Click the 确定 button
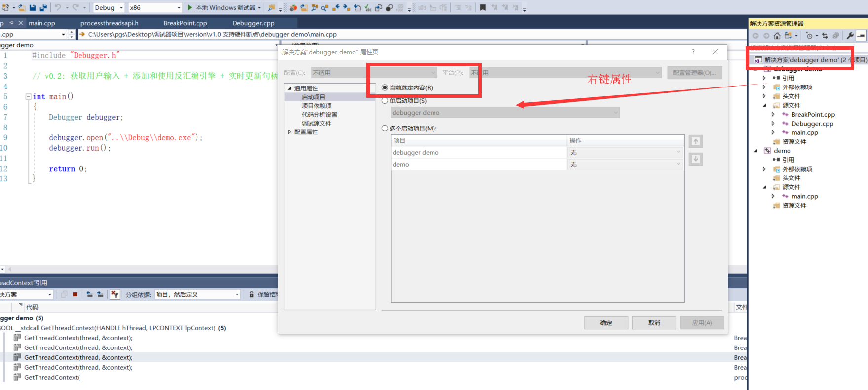The height and width of the screenshot is (390, 868). 606,323
